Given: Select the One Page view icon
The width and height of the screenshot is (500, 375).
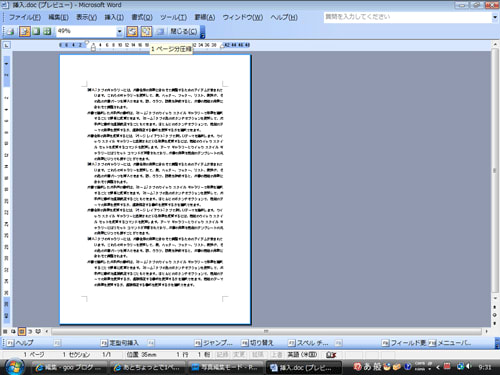Looking at the screenshot, I should click(36, 31).
